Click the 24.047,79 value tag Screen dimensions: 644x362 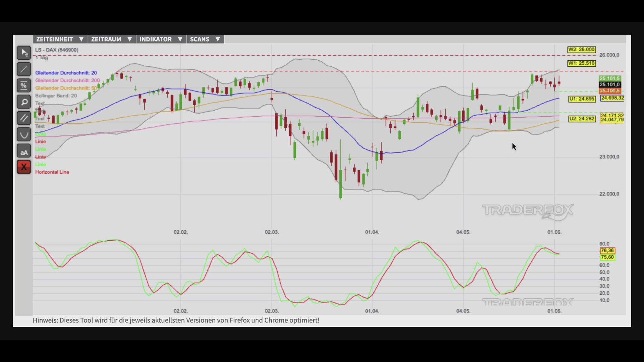[x=612, y=120]
